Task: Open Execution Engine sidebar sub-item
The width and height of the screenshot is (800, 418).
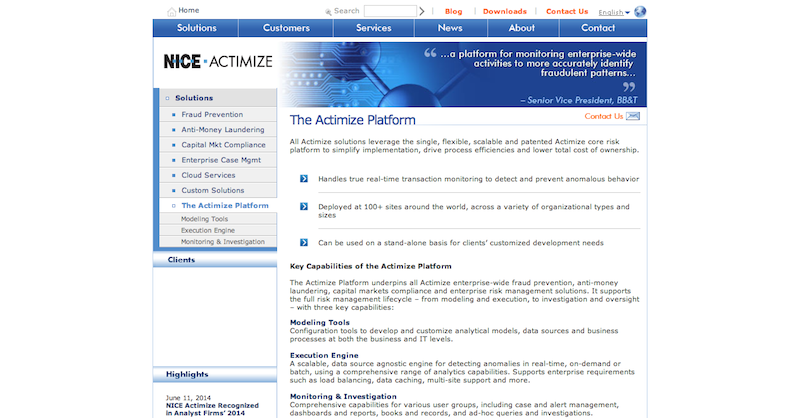Action: 208,230
